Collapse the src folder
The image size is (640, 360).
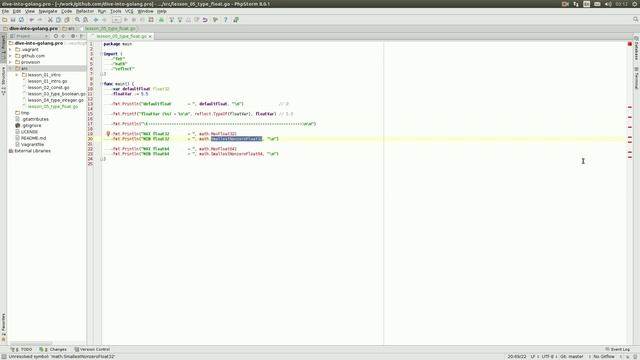click(x=10, y=69)
